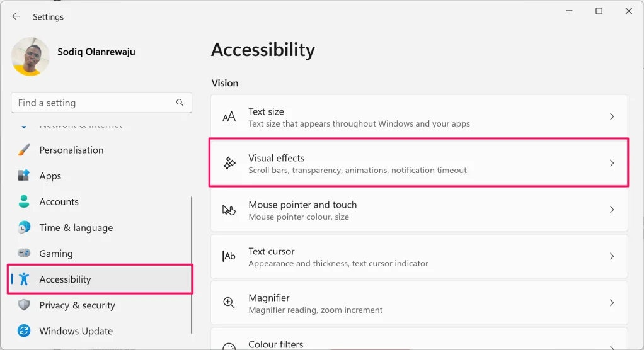
Task: Click the Sodiq Olanrewaju profile picture
Action: (x=31, y=57)
